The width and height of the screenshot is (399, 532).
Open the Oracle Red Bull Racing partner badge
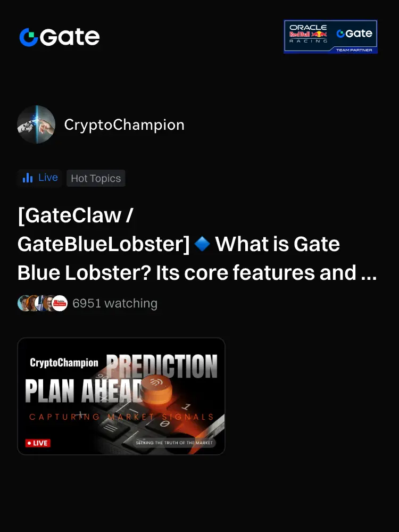(x=330, y=37)
